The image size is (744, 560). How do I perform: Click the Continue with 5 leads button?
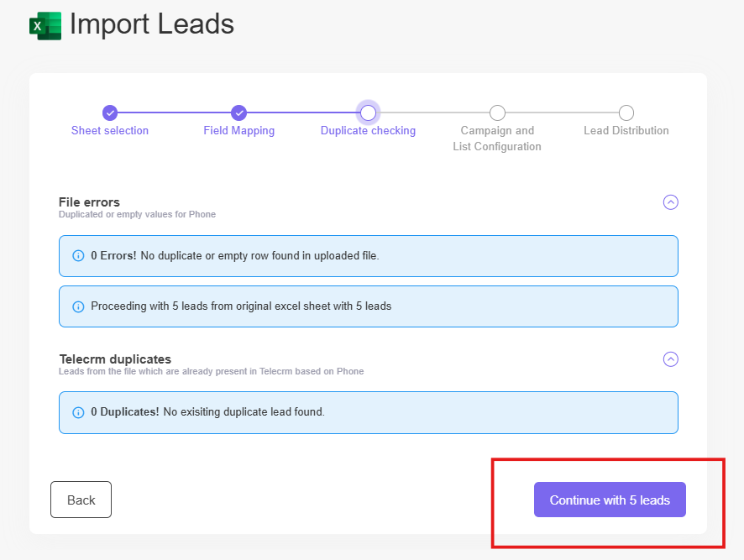[x=610, y=499]
